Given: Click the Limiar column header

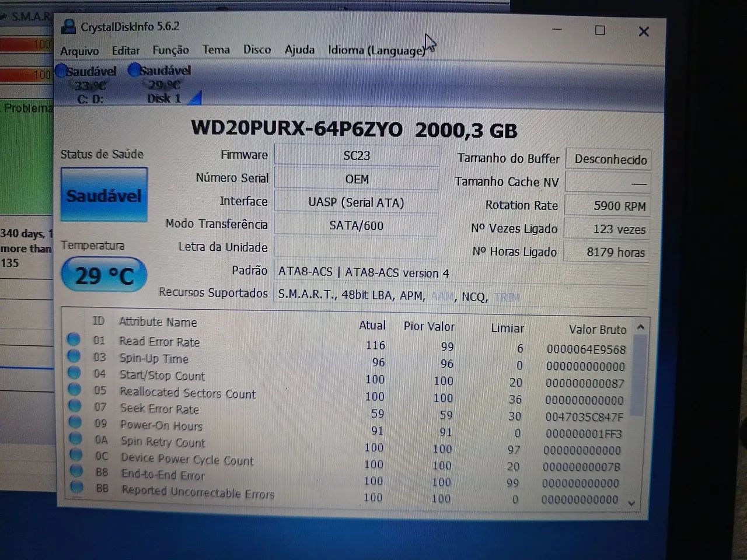Looking at the screenshot, I should click(x=507, y=328).
